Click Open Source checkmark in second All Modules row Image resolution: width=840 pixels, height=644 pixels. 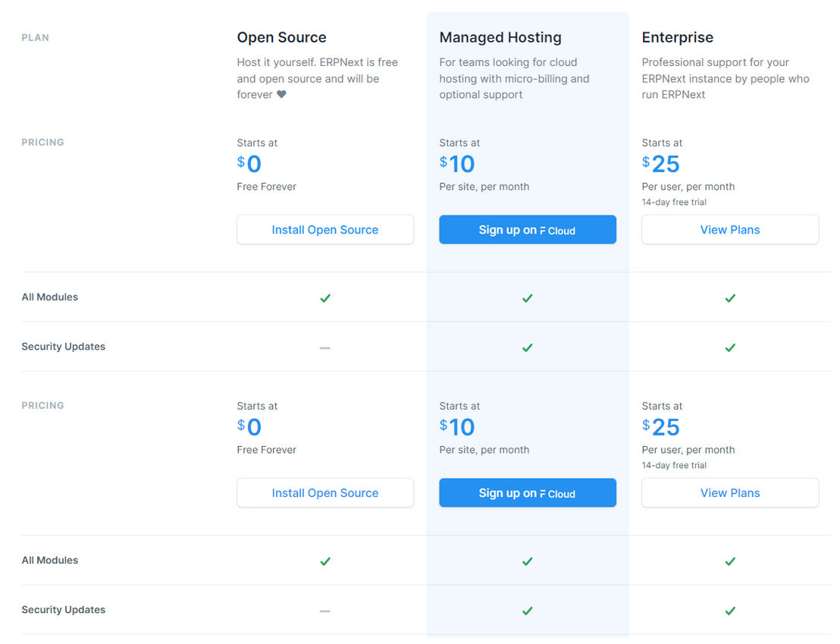point(325,561)
